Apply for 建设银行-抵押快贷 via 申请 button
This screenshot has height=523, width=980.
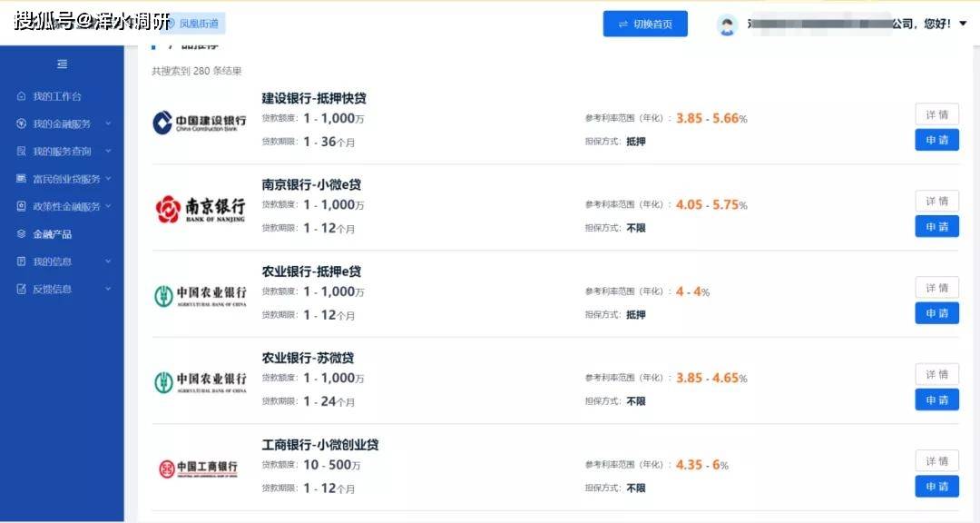pos(936,140)
